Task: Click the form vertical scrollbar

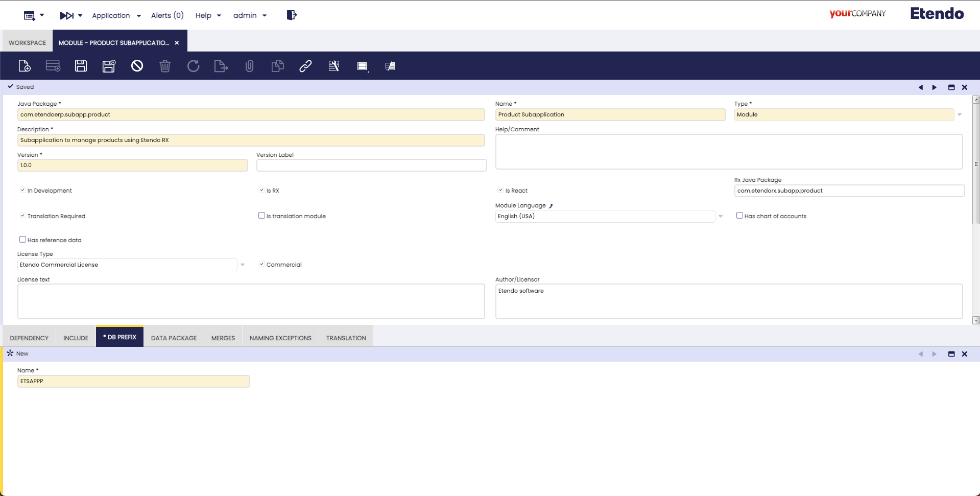Action: coord(976,163)
